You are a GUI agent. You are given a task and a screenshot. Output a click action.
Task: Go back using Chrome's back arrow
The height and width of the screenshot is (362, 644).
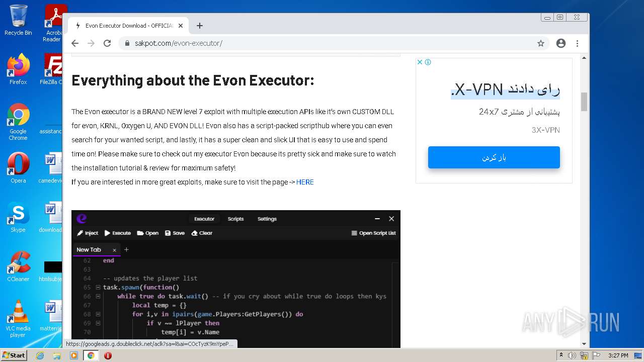click(x=75, y=43)
